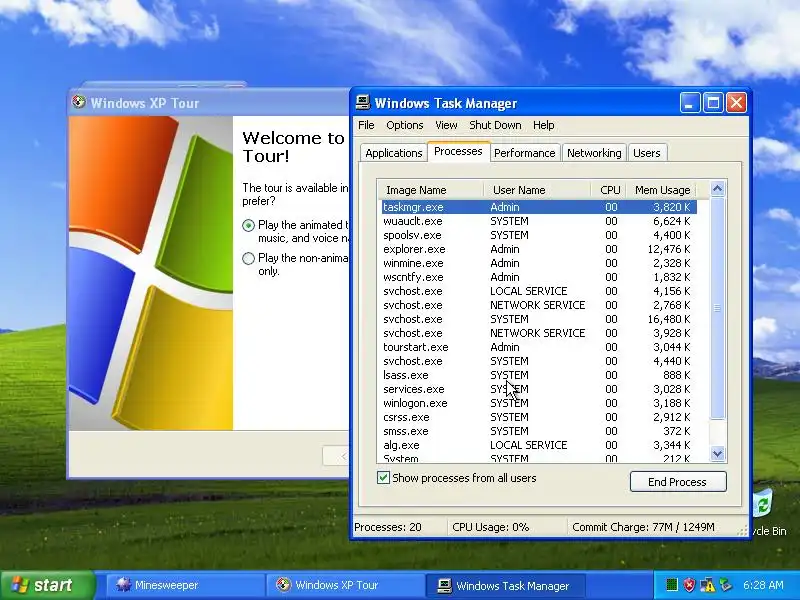
Task: Select the winmine.exe process
Action: pos(537,263)
